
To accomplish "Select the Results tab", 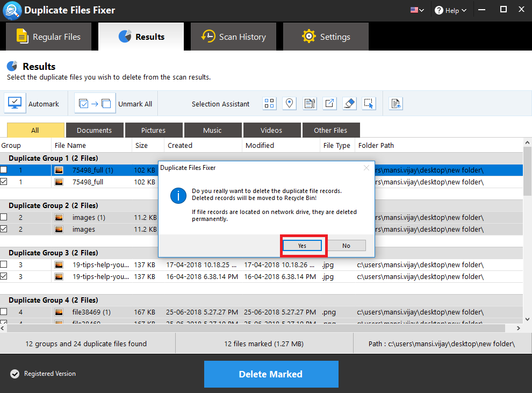I will [141, 37].
